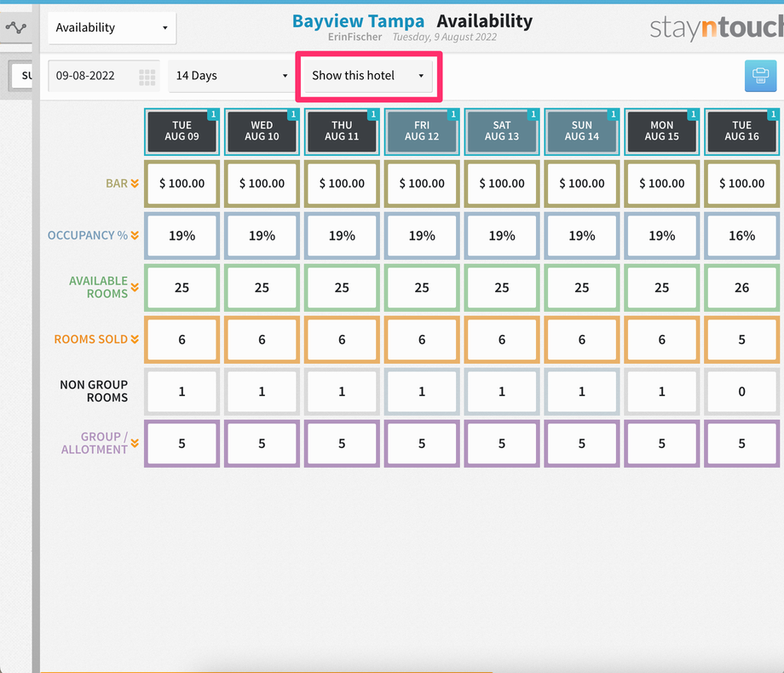
Task: Expand the Rooms Sold row chevron
Action: click(135, 340)
